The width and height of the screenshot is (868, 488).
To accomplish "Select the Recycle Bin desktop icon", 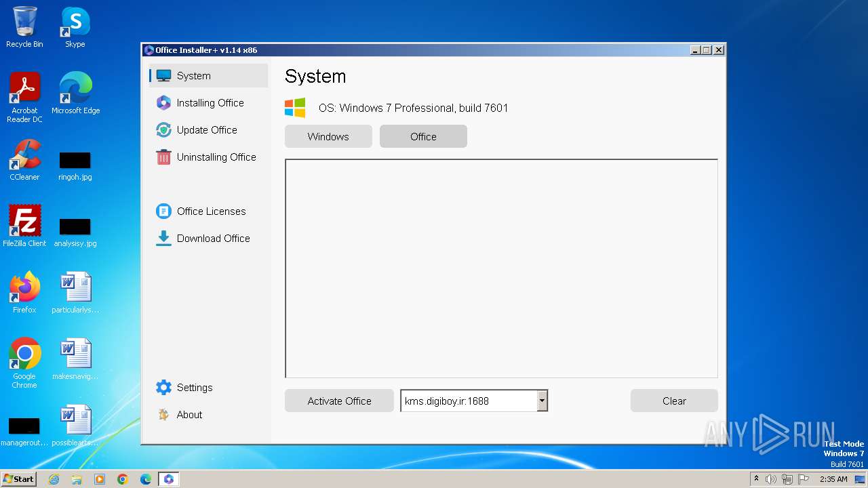I will point(24,27).
